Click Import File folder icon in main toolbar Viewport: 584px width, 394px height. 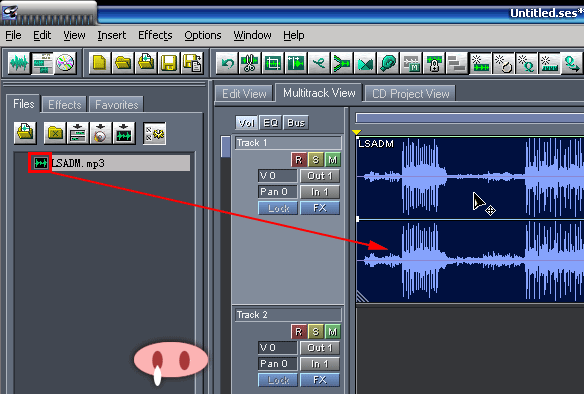[146, 63]
